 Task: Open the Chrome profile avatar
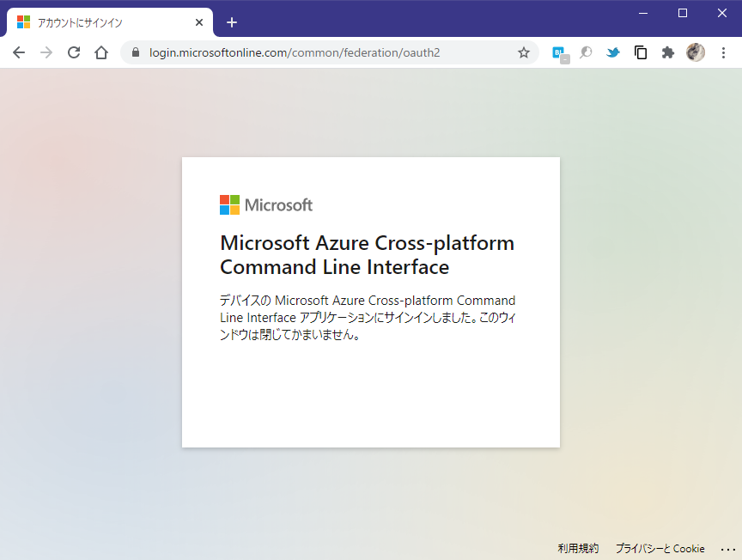696,52
